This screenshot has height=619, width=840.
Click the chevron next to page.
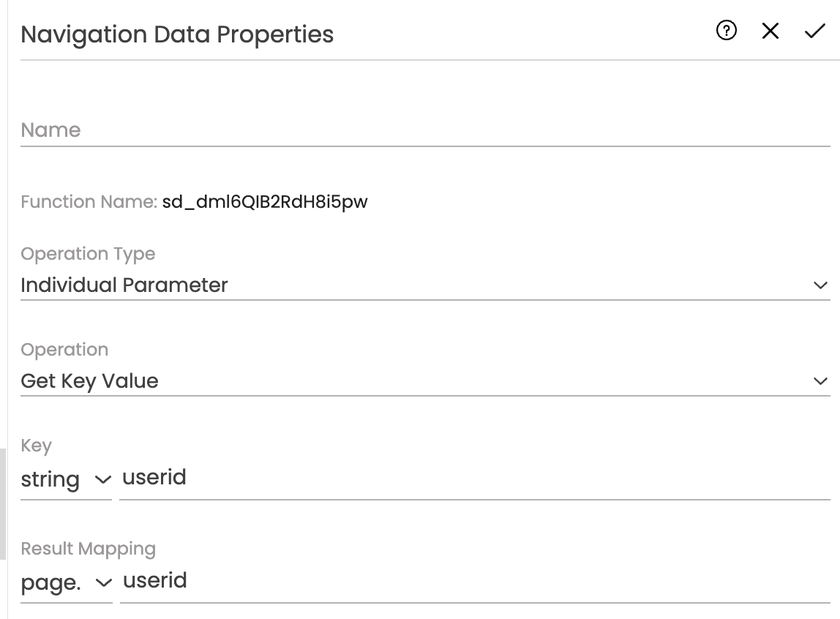click(103, 582)
